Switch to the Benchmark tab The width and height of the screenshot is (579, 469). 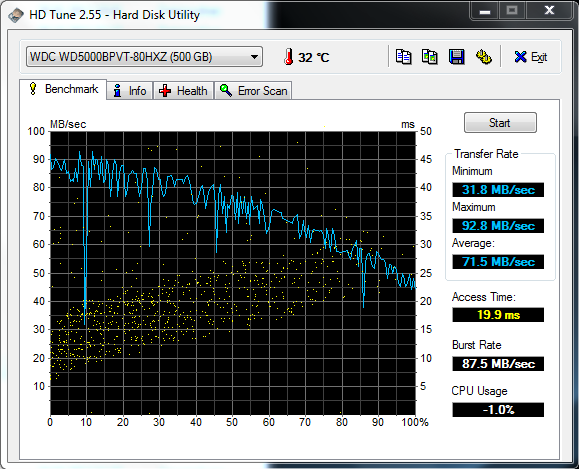(63, 89)
